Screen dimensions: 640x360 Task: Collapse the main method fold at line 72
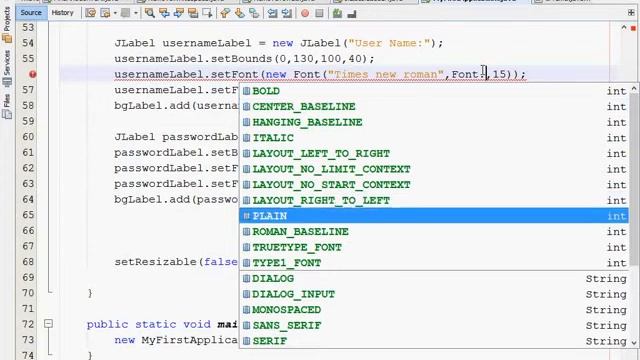point(48,324)
